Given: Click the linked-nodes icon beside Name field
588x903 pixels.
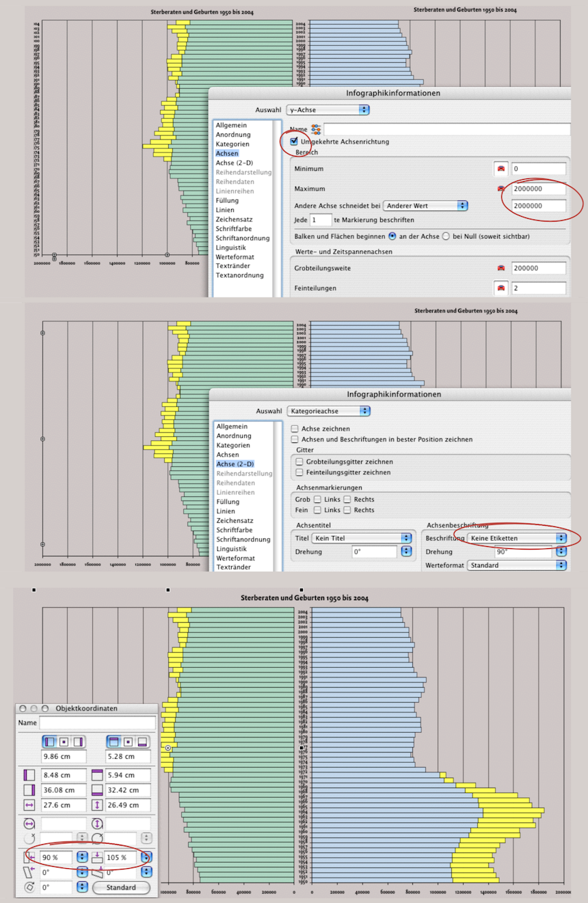Looking at the screenshot, I should click(x=316, y=129).
